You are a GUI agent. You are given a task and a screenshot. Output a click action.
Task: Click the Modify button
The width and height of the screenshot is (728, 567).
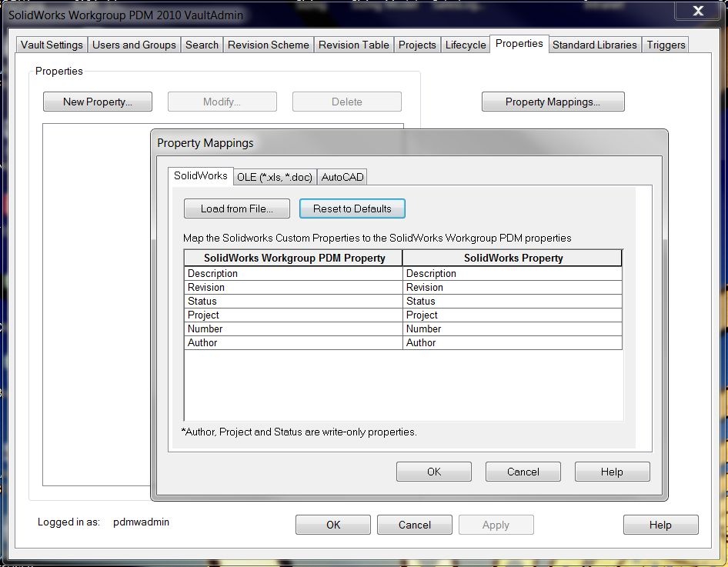(222, 102)
